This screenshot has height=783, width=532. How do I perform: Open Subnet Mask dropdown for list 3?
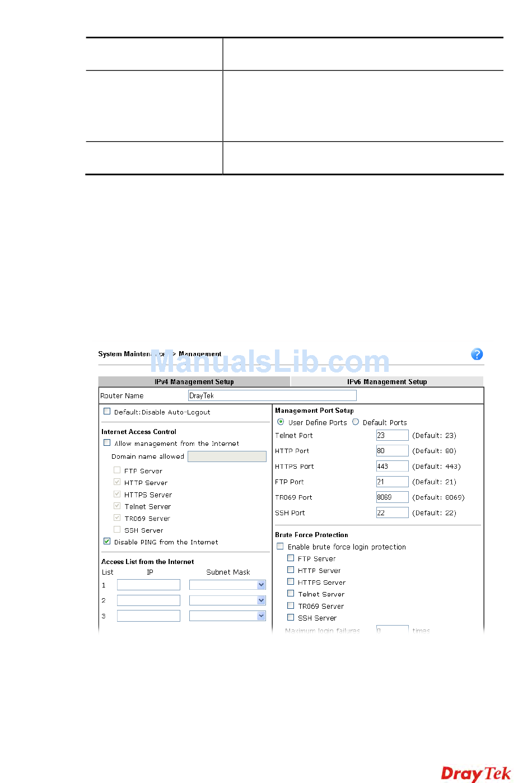[x=227, y=616]
